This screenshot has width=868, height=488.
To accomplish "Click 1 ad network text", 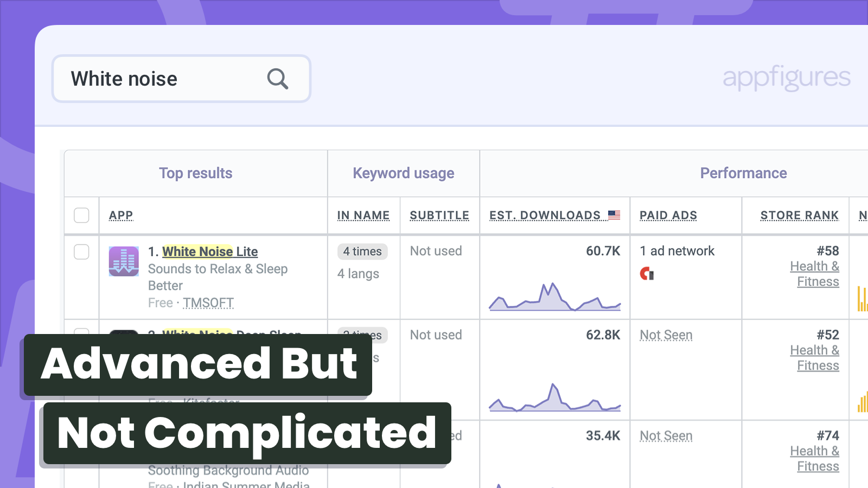I will click(x=677, y=251).
